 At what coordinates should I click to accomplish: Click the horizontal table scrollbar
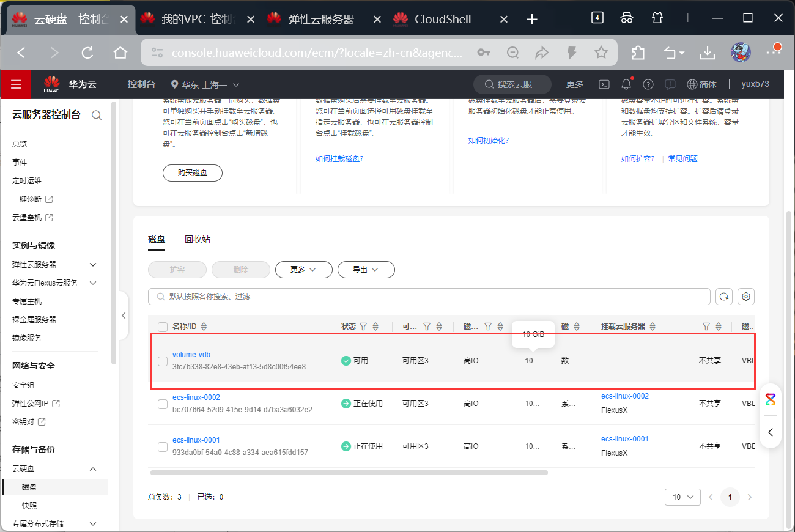click(349, 473)
